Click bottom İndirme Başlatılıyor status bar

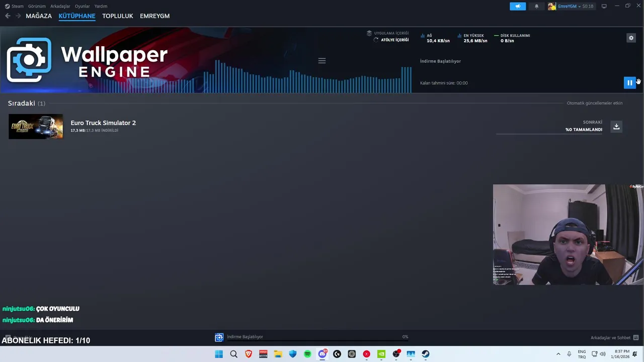317,337
